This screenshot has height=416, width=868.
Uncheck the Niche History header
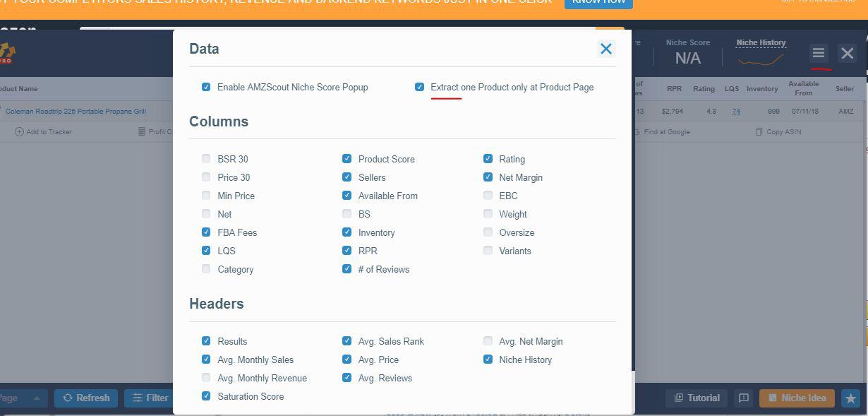[x=488, y=359]
